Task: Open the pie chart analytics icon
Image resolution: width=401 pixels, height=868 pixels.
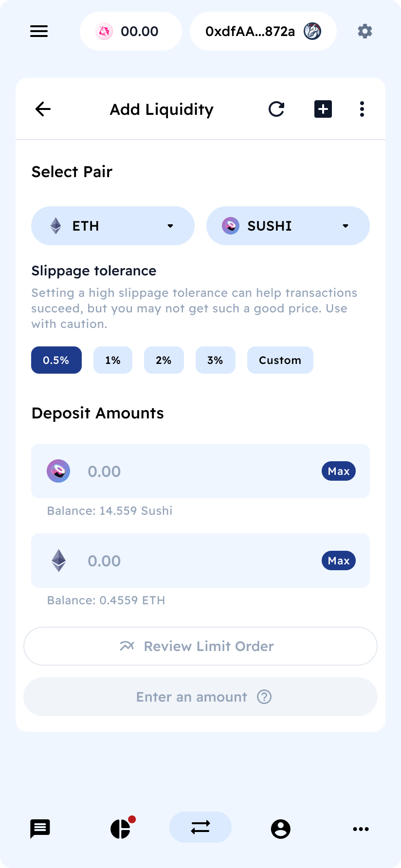Action: point(120,828)
